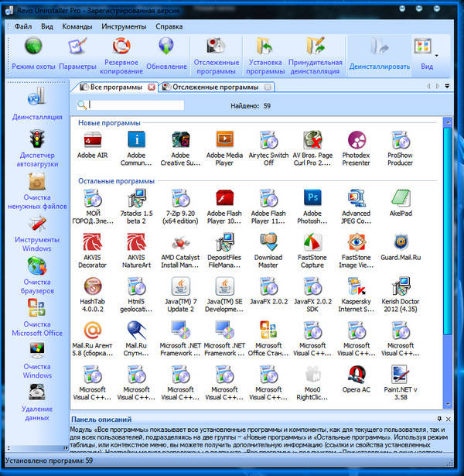Image resolution: width=464 pixels, height=476 pixels.
Task: Open the Вид menu in menu bar
Action: pos(47,27)
